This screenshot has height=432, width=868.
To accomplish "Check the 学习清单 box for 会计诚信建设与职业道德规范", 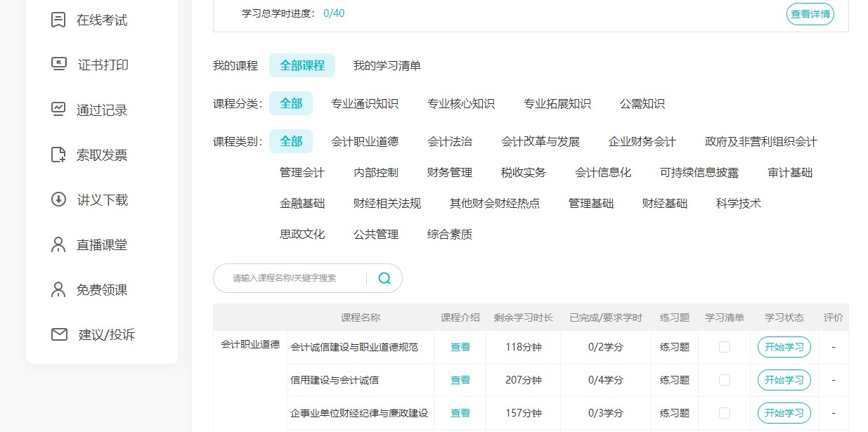I will tap(725, 346).
